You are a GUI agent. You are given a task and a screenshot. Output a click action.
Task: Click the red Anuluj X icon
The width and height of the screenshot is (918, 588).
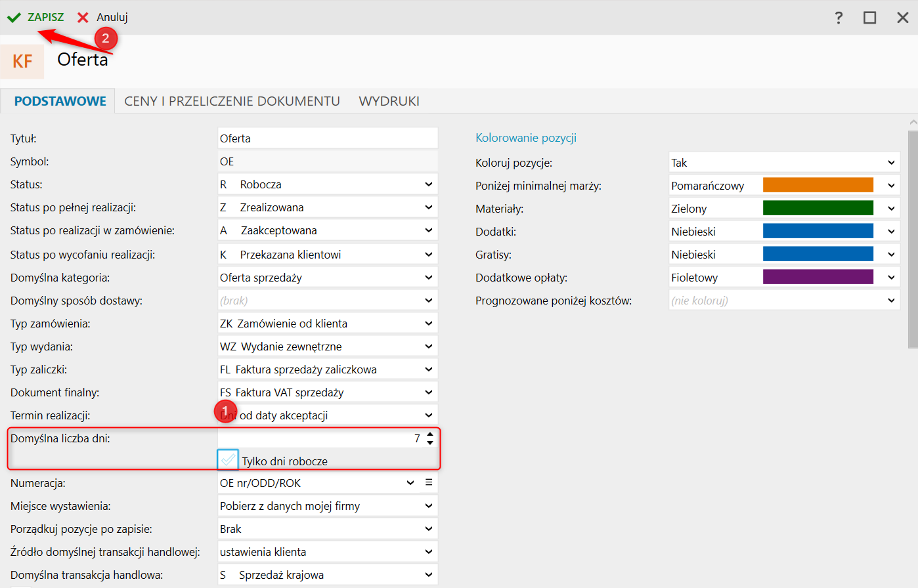click(83, 18)
